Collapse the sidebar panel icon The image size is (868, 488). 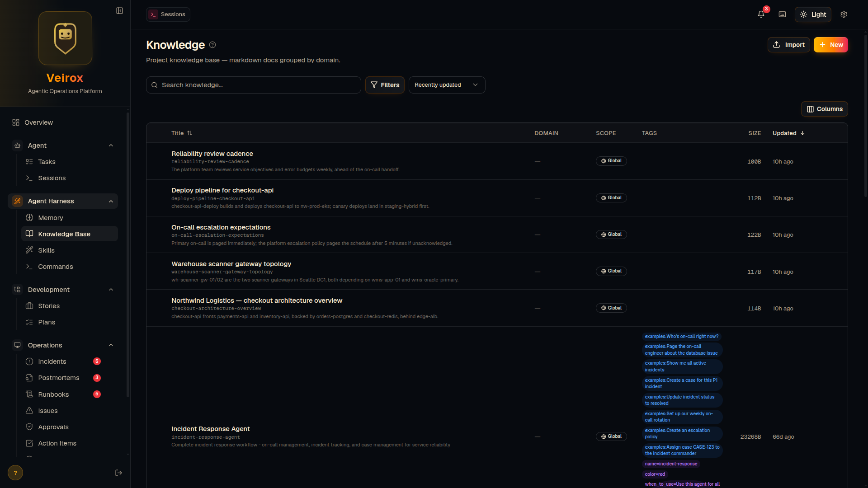[119, 10]
